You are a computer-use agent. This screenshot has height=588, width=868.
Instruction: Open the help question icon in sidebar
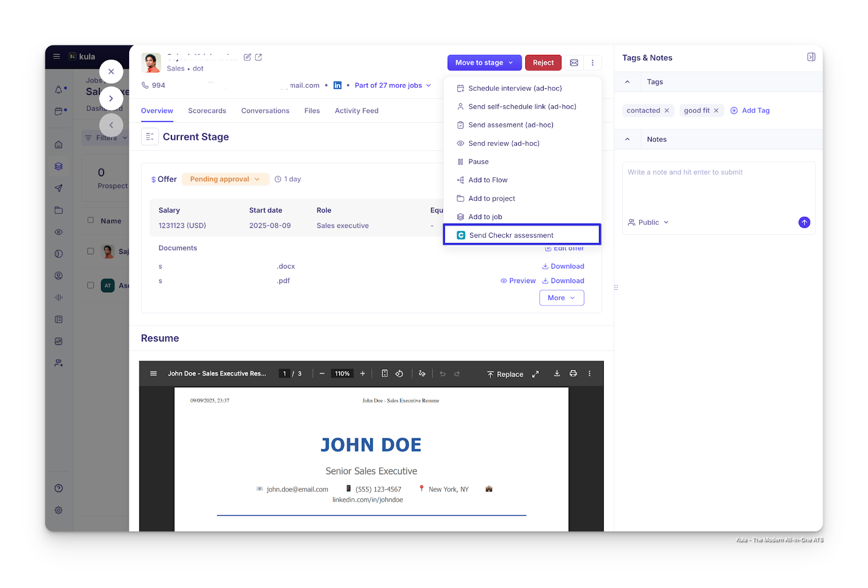[x=59, y=488]
